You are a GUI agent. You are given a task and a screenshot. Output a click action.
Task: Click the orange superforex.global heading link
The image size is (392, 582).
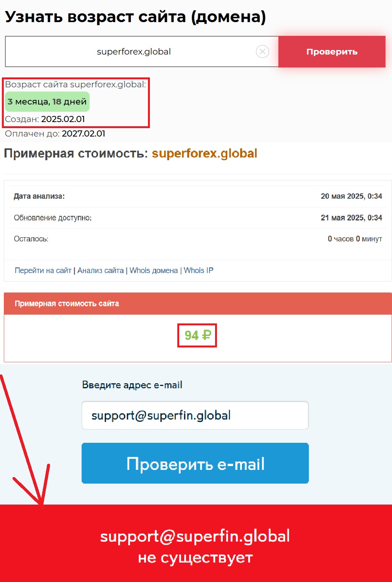(x=204, y=153)
